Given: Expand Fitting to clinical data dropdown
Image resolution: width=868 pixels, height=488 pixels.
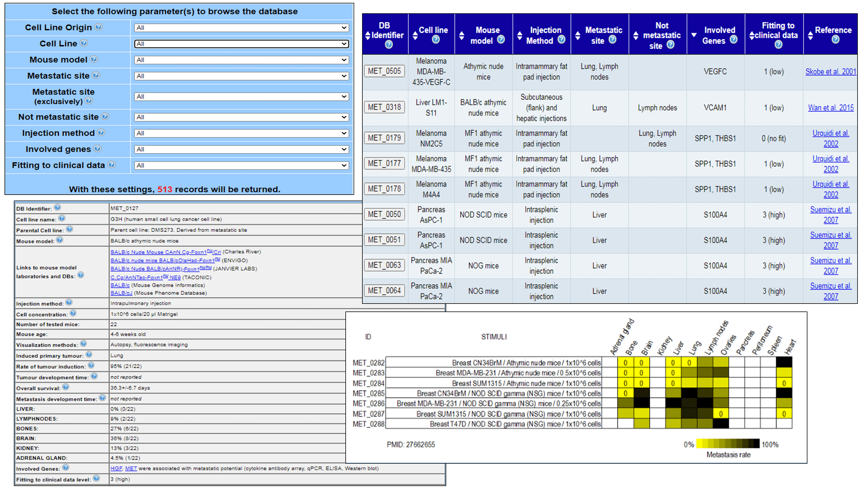Looking at the screenshot, I should tap(241, 165).
